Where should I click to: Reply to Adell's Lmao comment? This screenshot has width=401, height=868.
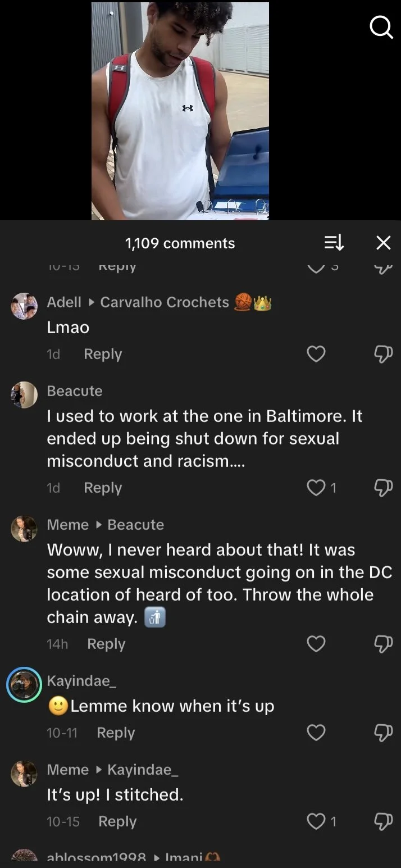click(103, 354)
